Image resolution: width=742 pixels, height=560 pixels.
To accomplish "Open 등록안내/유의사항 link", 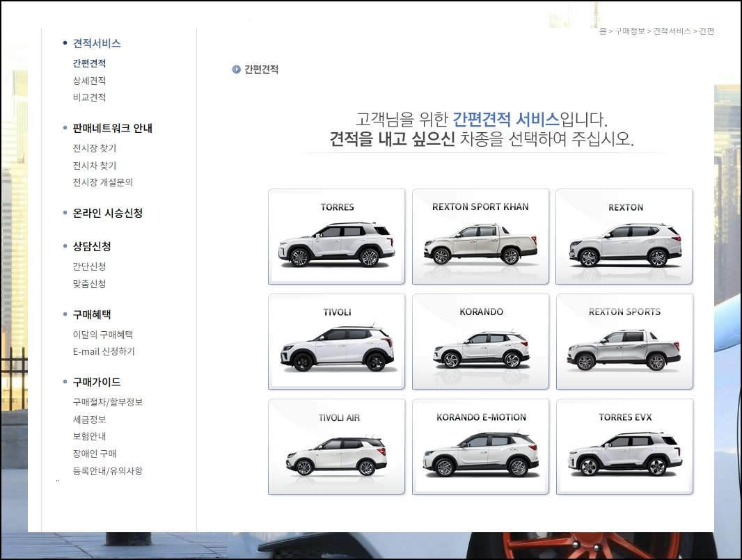I will point(107,470).
